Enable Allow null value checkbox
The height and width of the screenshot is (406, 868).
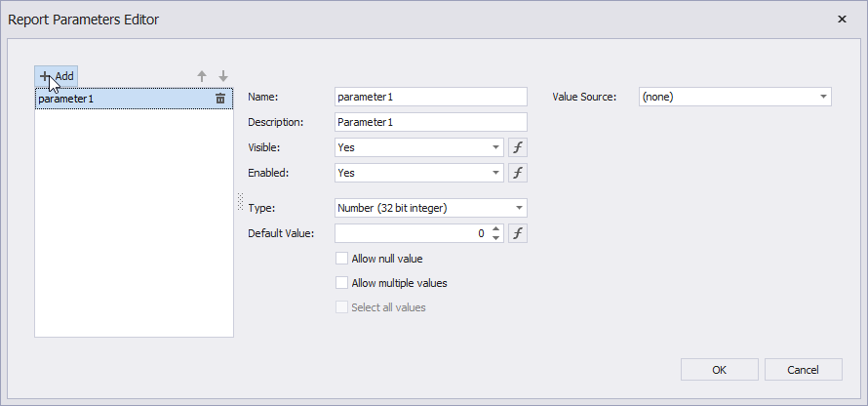(341, 259)
